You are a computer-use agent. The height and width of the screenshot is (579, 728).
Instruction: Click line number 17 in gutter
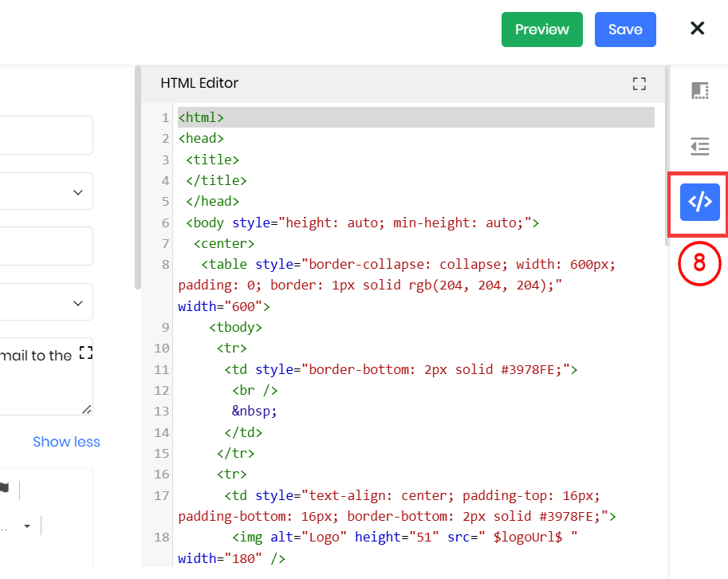coord(162,496)
